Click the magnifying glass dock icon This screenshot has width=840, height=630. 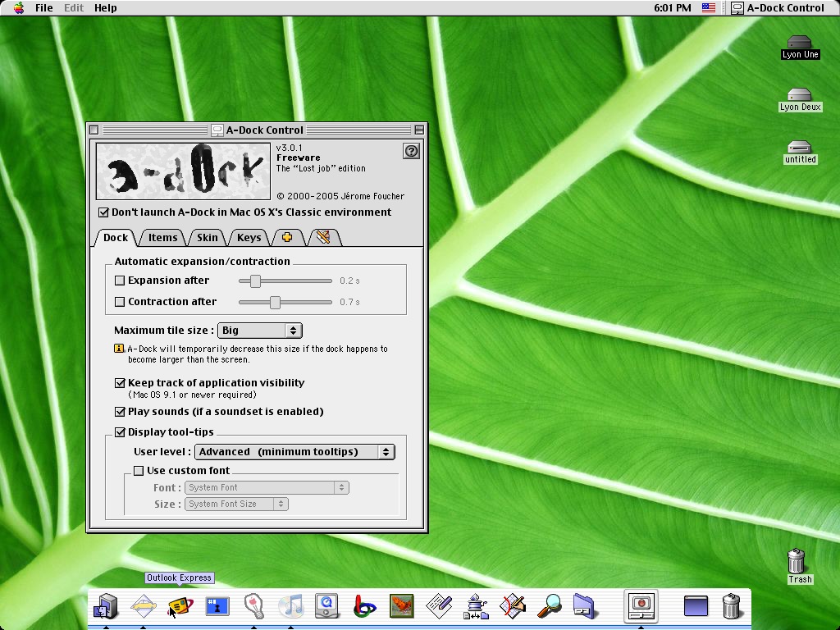click(x=549, y=607)
